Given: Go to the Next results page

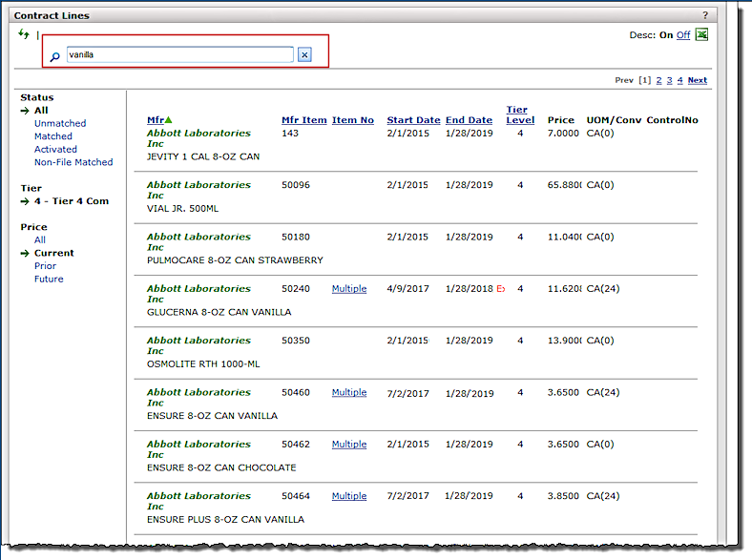Looking at the screenshot, I should pyautogui.click(x=698, y=80).
